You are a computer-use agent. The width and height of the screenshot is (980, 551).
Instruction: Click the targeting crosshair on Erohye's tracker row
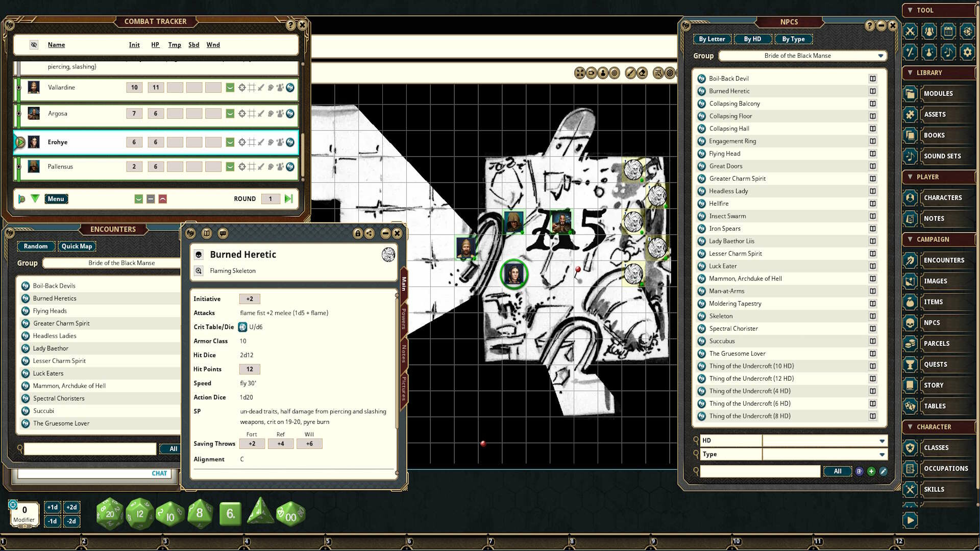pyautogui.click(x=242, y=142)
